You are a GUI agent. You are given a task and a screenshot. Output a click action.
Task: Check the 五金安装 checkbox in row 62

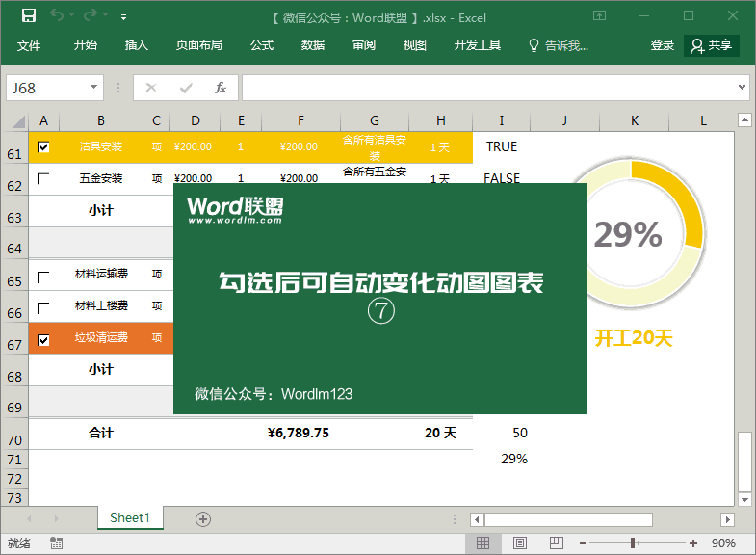(x=43, y=178)
